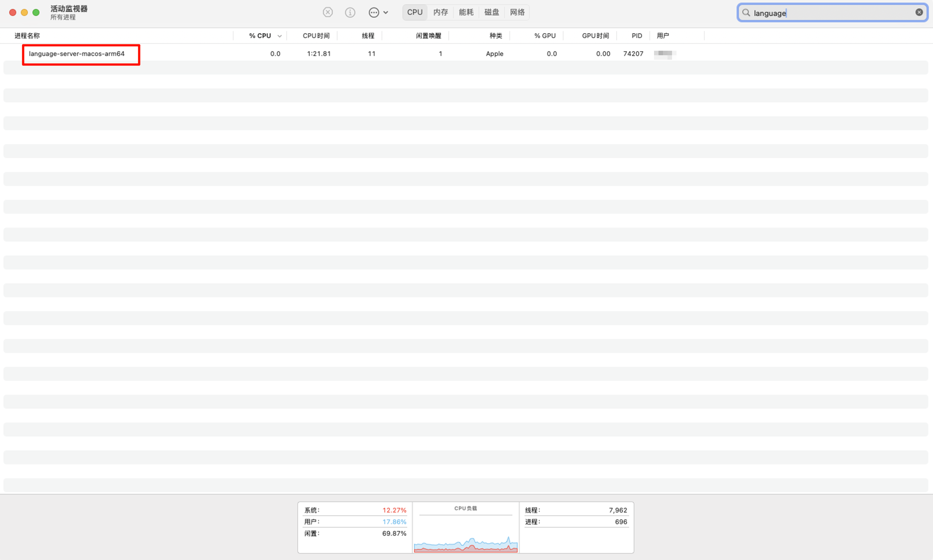The image size is (933, 560).
Task: Click the stop process (X) toolbar icon
Action: tap(328, 13)
